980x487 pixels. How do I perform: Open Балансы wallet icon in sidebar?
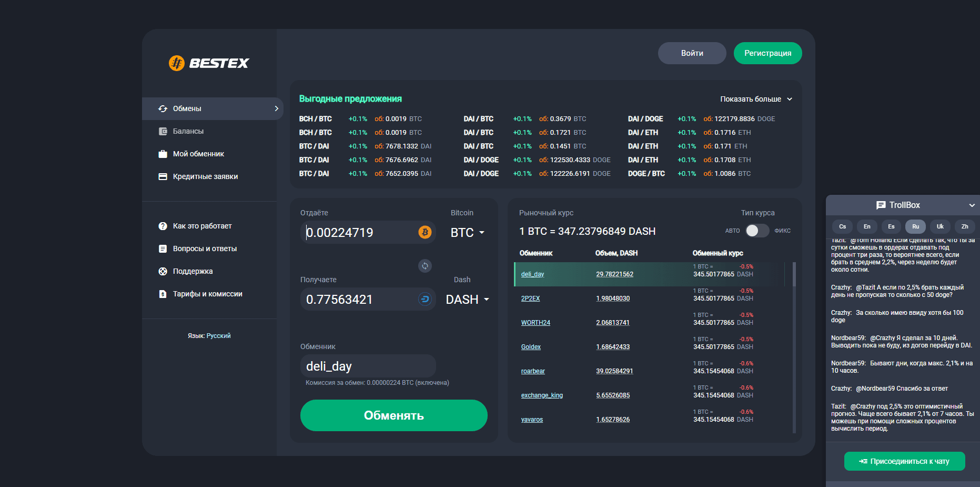[163, 131]
